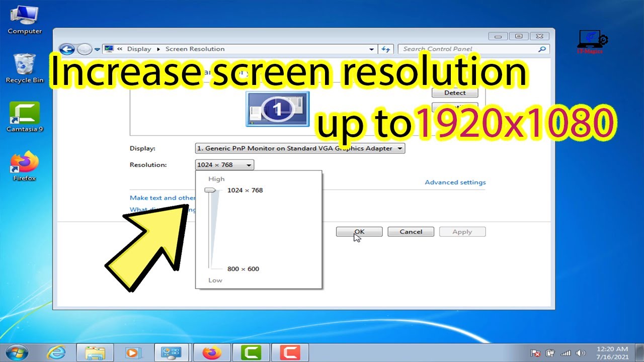Image resolution: width=644 pixels, height=362 pixels.
Task: Click Screen Resolution breadcrumb item
Action: tap(195, 49)
